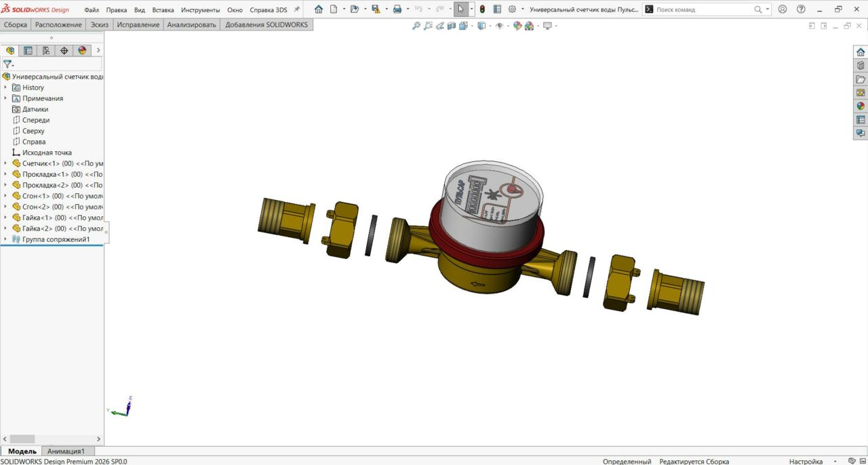Expand the Счетчик<1> component node
The image size is (868, 465).
click(x=5, y=163)
